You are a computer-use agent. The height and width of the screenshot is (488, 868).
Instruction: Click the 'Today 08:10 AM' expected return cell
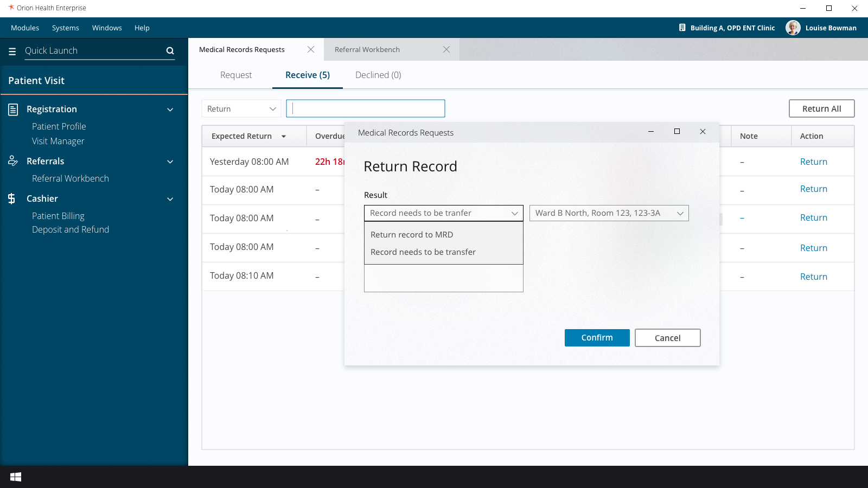(x=242, y=275)
